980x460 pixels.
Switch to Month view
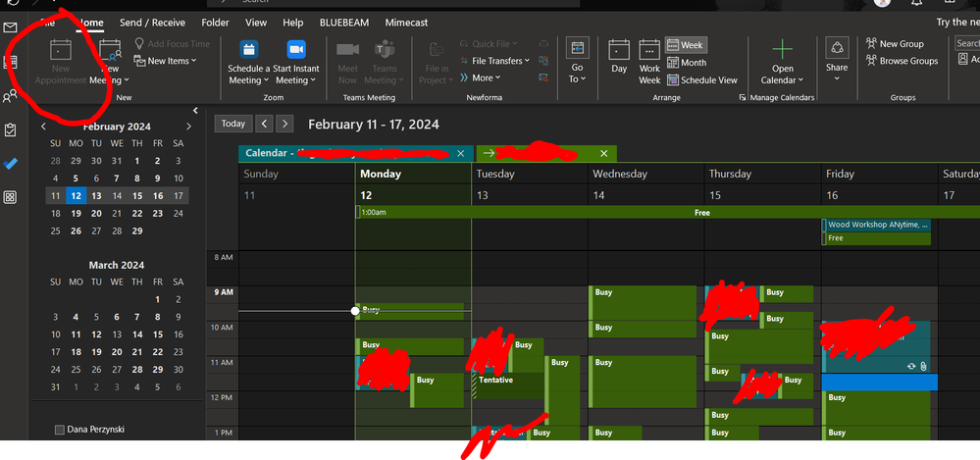tap(687, 63)
